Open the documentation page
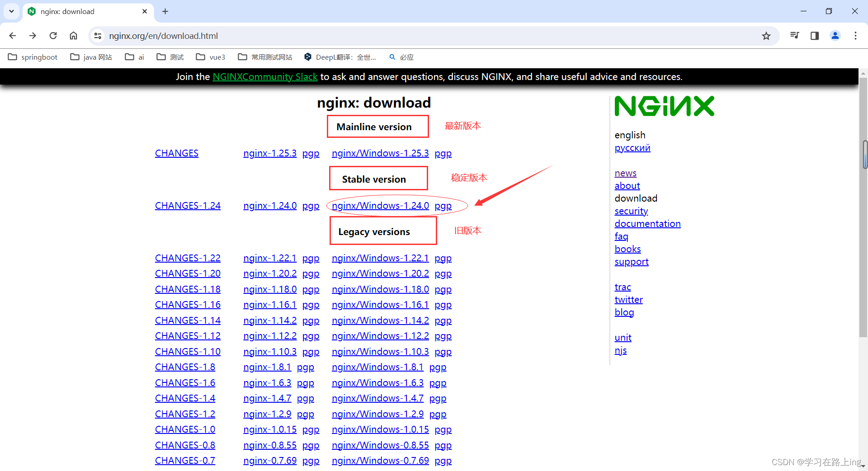868x471 pixels. [x=647, y=223]
